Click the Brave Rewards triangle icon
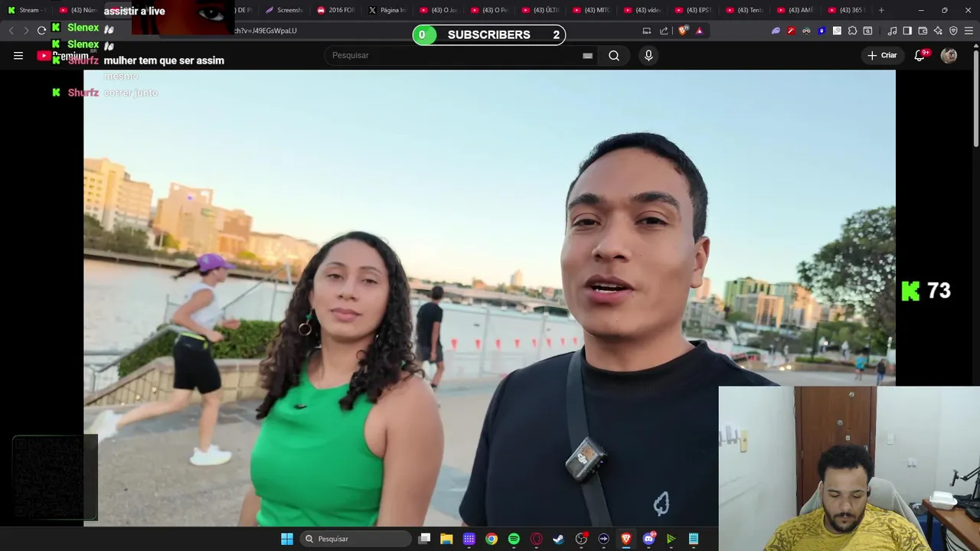The image size is (980, 551). tap(699, 31)
